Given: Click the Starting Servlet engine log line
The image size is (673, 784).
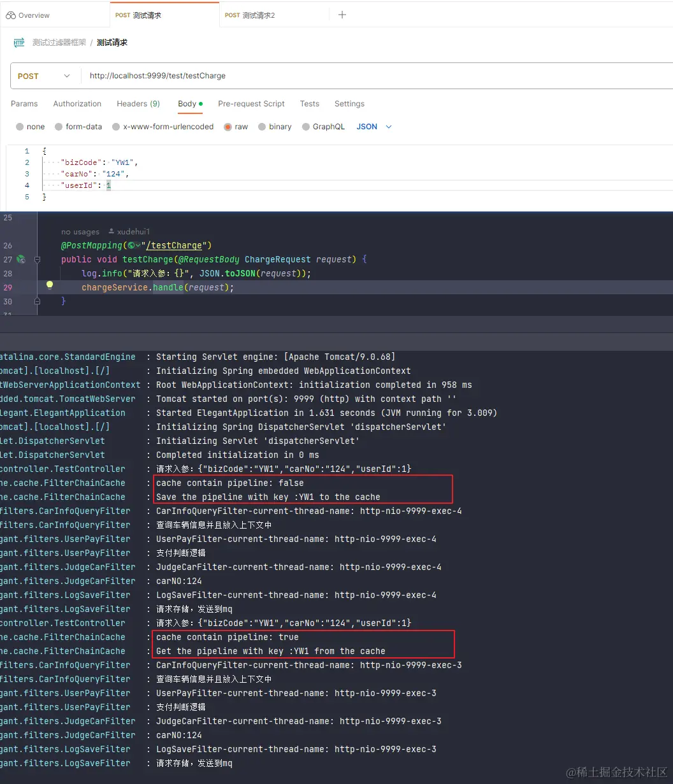Looking at the screenshot, I should pos(276,357).
